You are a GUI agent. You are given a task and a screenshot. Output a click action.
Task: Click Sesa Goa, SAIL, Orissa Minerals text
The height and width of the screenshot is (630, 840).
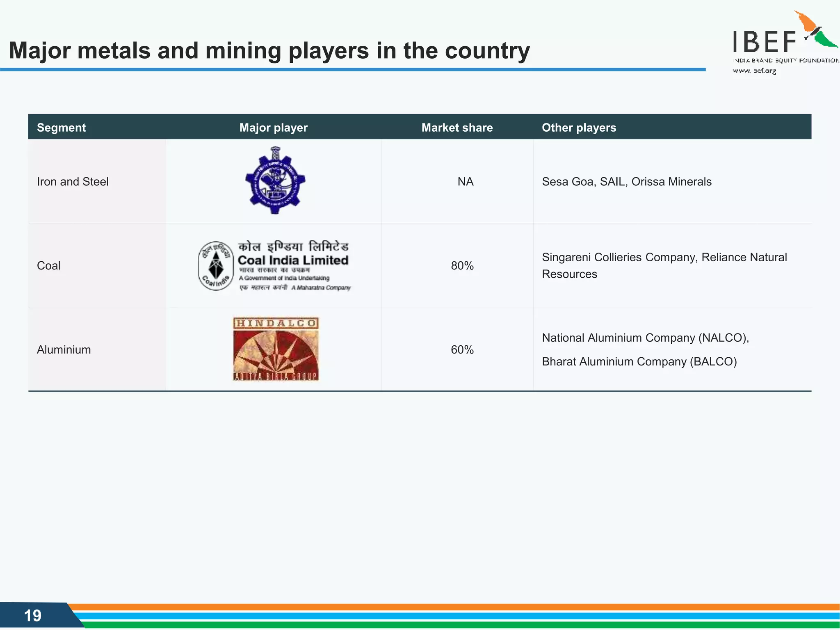click(627, 182)
